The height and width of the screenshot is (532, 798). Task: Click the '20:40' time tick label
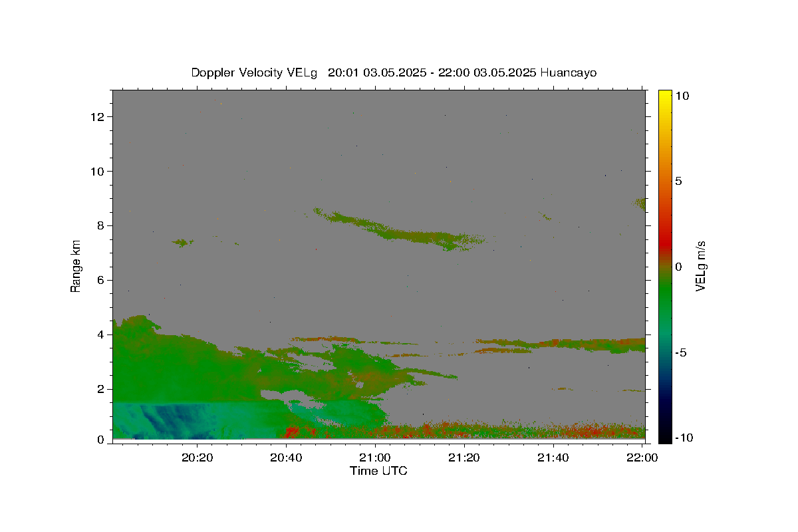click(286, 458)
